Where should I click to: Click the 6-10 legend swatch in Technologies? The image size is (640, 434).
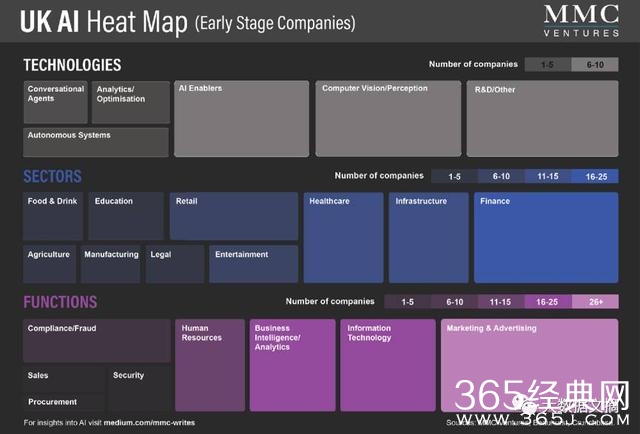[595, 65]
